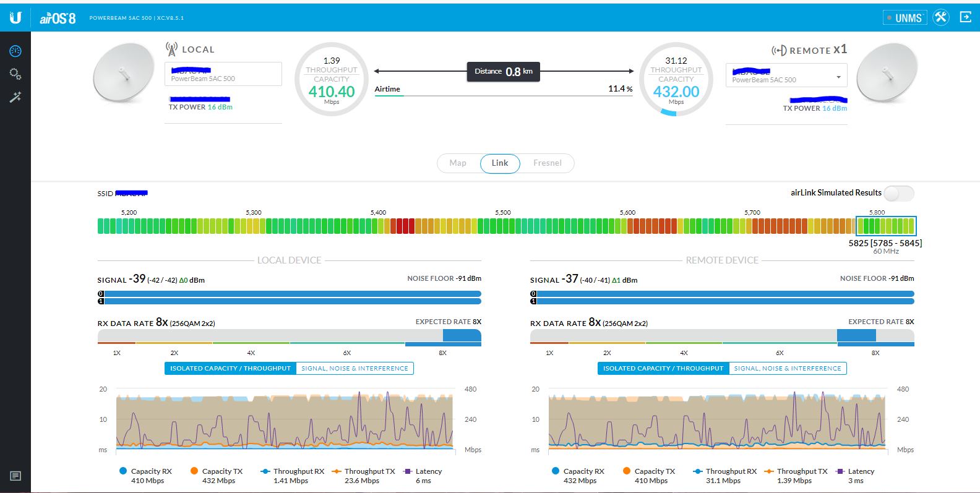The image size is (980, 493).
Task: Click the Ubiquiti logo icon
Action: [x=15, y=17]
